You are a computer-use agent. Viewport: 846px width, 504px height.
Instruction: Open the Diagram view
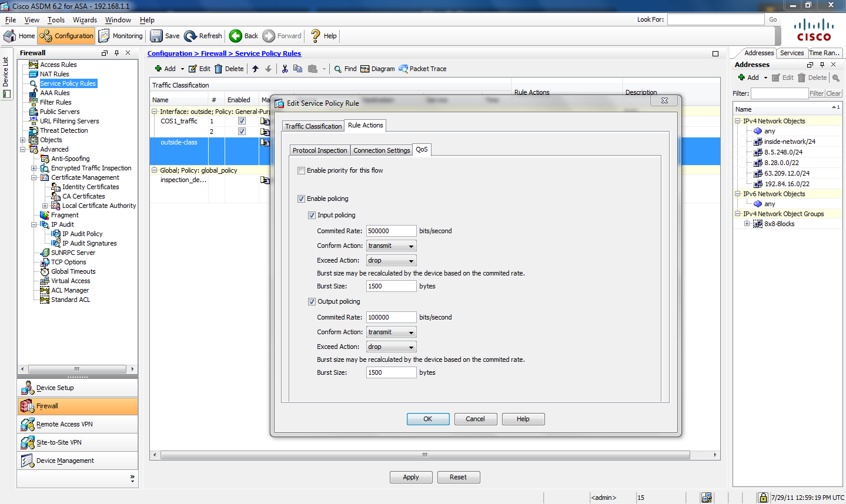pyautogui.click(x=377, y=69)
